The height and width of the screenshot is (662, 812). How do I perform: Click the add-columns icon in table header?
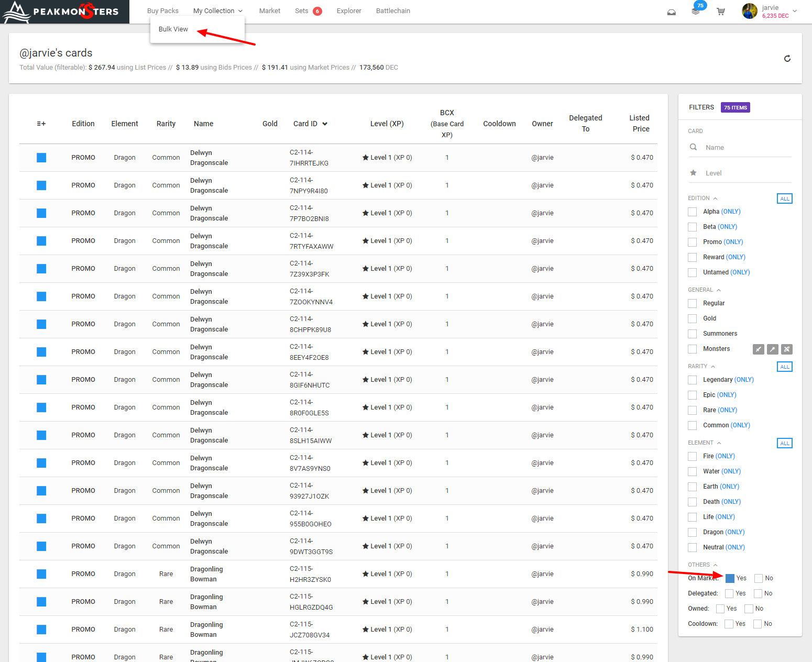coord(41,124)
